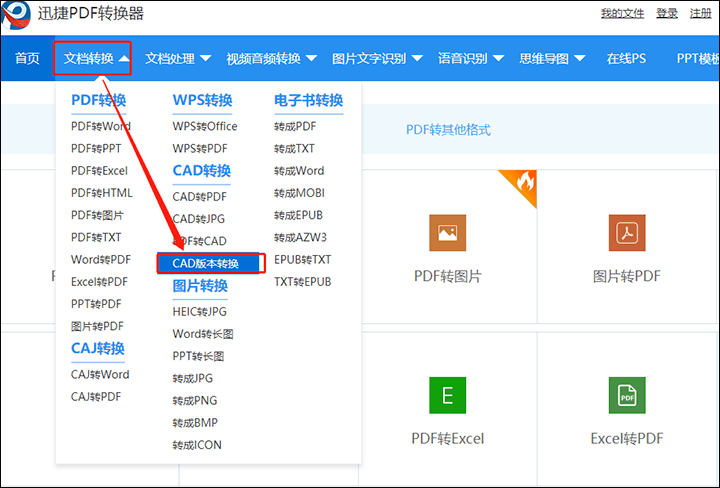Click the CAD转换 section heading
Viewport: 720px width, 488px height.
point(202,171)
